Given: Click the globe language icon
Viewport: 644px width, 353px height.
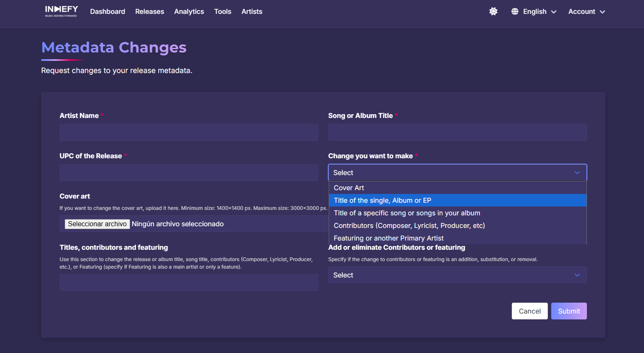Looking at the screenshot, I should tap(515, 11).
